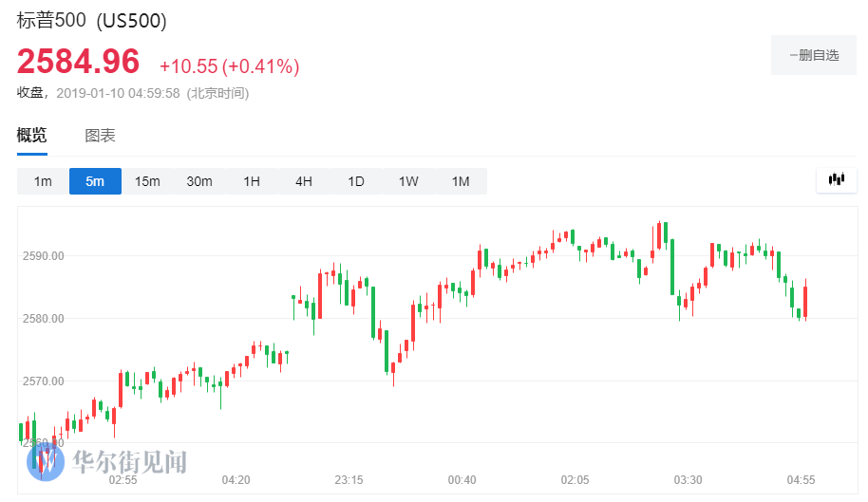Switch chart to 15m interval
868x502 pixels.
click(147, 181)
